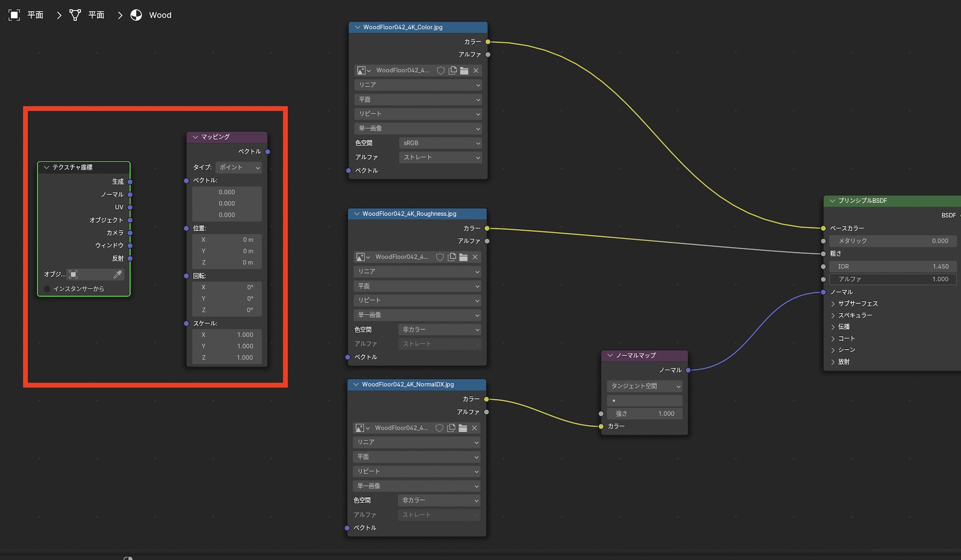Open the タンジェント空間 dropdown in the Normal Map node
961x560 pixels.
(644, 386)
